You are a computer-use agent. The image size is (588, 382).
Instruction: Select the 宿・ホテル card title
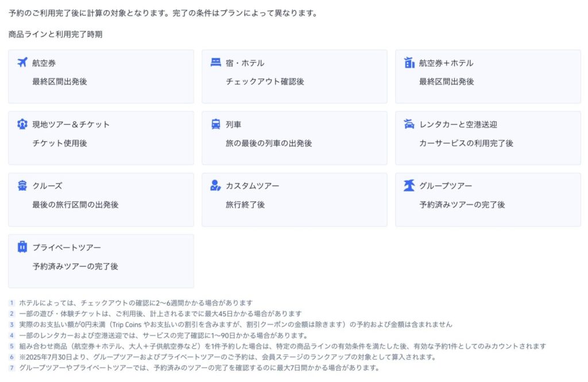(x=245, y=63)
